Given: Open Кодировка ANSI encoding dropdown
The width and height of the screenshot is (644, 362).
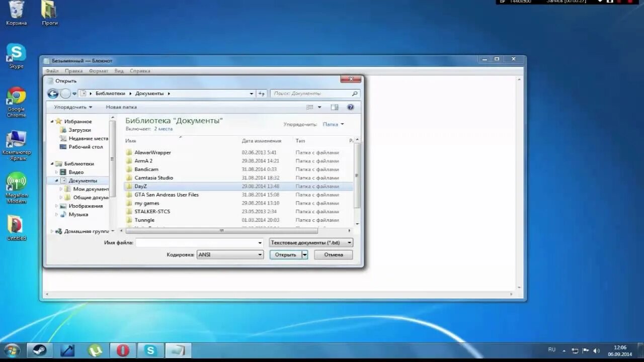Looking at the screenshot, I should point(230,254).
